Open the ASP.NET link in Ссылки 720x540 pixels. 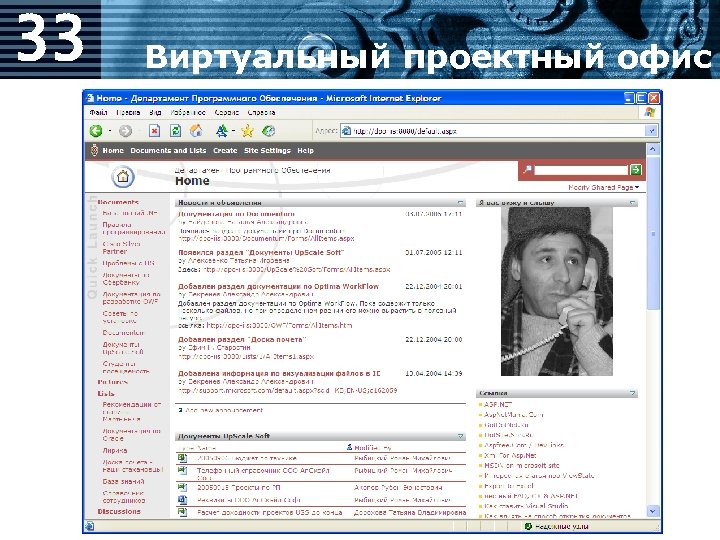point(498,405)
